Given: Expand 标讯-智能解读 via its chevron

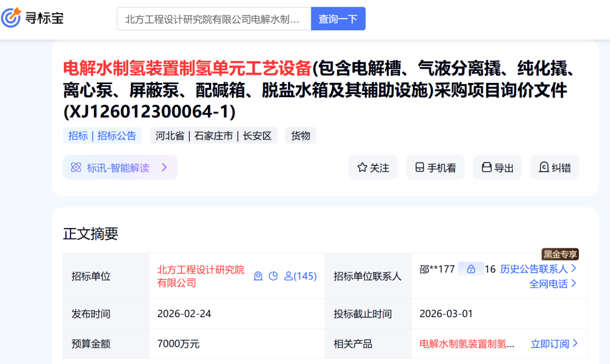Looking at the screenshot, I should tap(164, 167).
